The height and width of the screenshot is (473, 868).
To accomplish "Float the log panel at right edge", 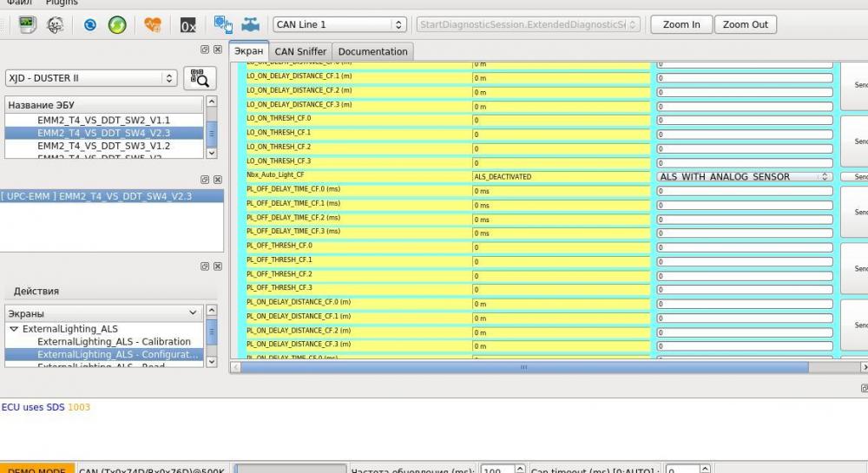I will [x=865, y=388].
